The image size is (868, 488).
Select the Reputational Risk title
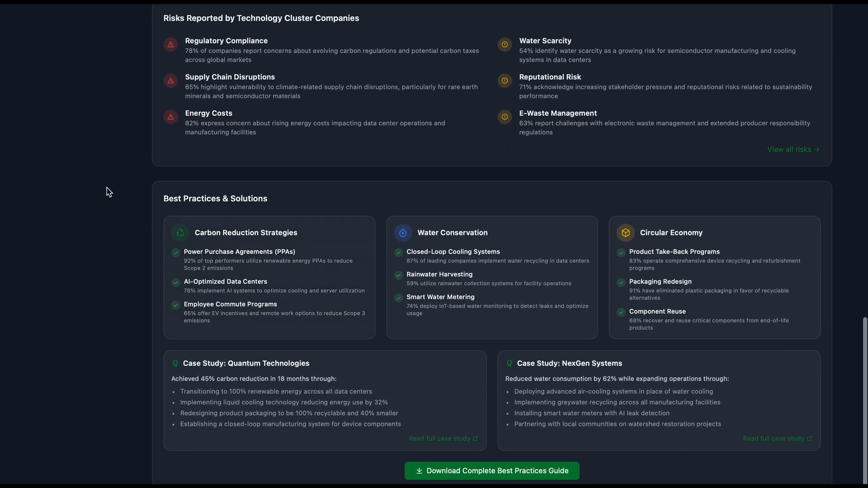(x=550, y=77)
